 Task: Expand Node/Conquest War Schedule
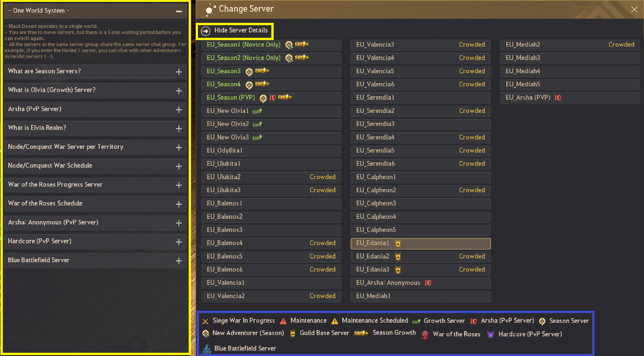[x=178, y=166]
